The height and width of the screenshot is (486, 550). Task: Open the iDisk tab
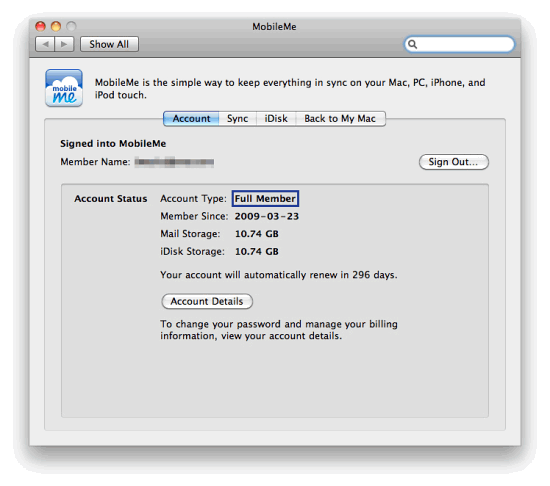pyautogui.click(x=276, y=119)
